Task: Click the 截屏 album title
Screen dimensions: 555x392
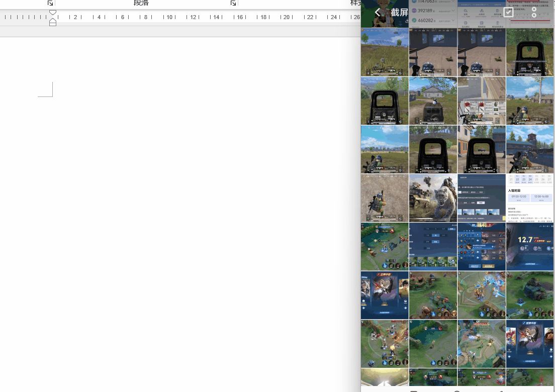Action: point(400,13)
